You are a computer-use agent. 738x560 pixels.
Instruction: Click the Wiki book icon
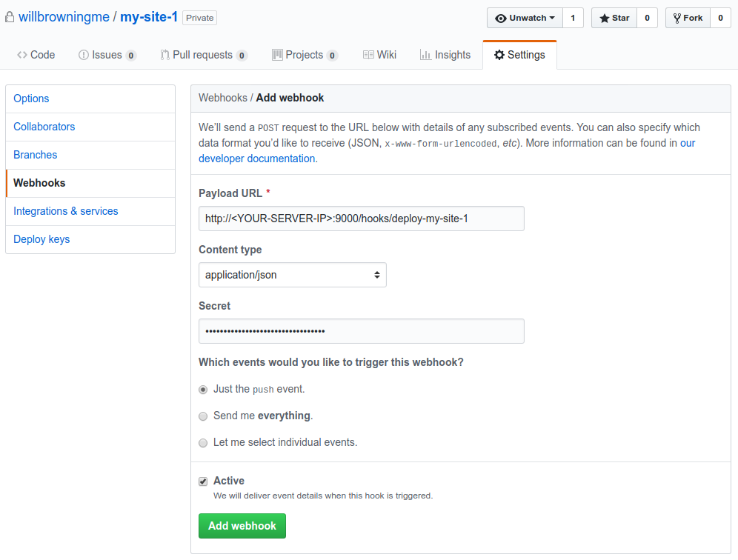[x=368, y=55]
